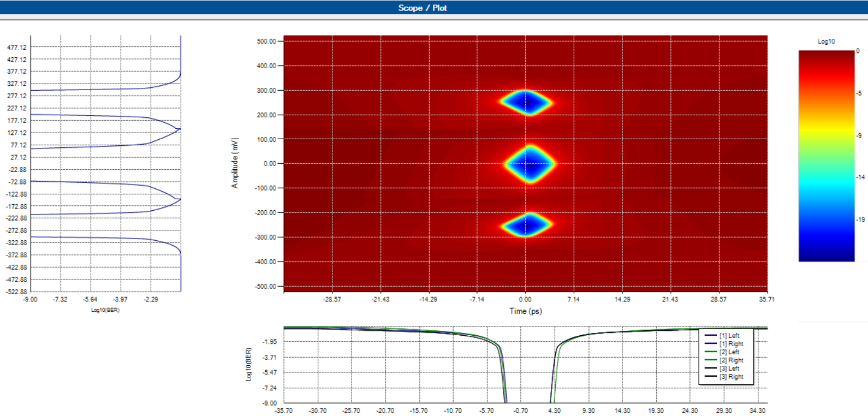Click the top eye opening in the heat map

pos(526,102)
